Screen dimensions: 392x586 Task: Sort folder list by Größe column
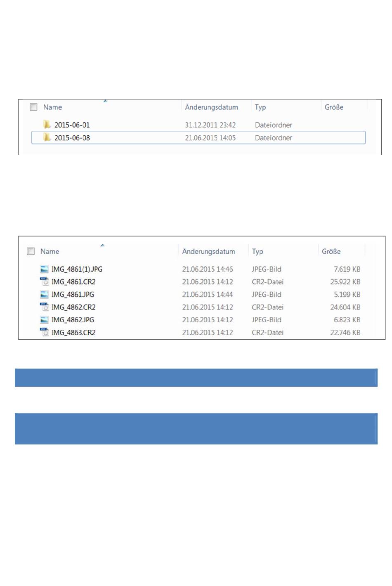334,107
